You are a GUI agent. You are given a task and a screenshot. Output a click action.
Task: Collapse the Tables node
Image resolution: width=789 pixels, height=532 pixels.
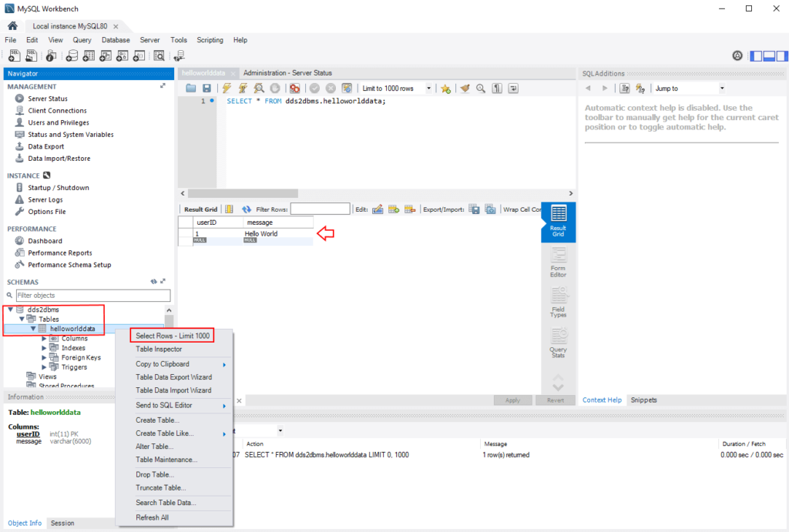pyautogui.click(x=22, y=320)
